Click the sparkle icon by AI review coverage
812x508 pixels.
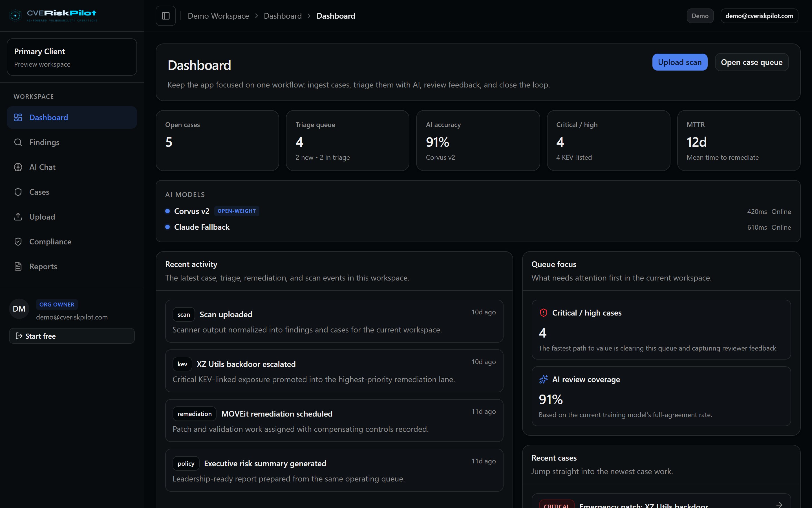pyautogui.click(x=543, y=379)
